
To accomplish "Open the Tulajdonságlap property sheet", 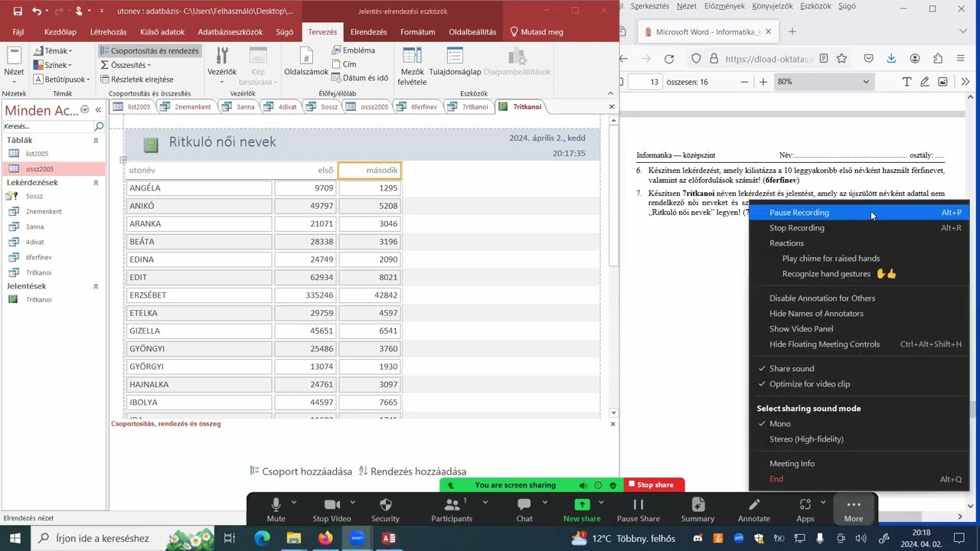I will click(455, 63).
